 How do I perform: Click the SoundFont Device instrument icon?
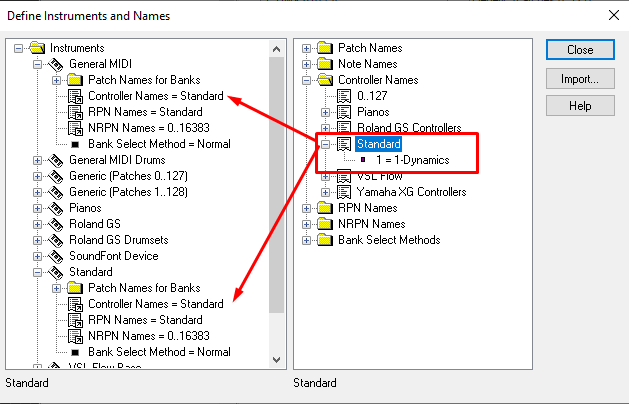point(57,256)
